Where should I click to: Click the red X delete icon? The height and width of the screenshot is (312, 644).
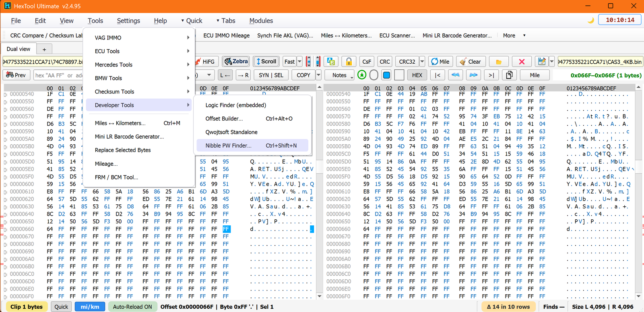(x=522, y=61)
